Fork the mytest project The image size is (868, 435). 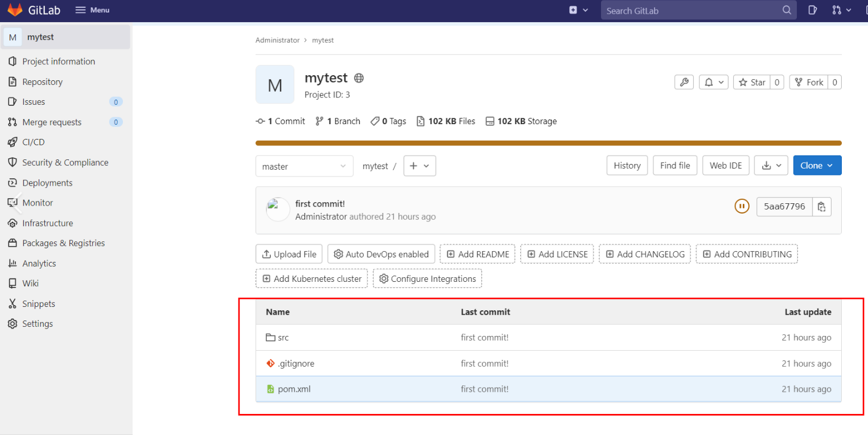[808, 83]
